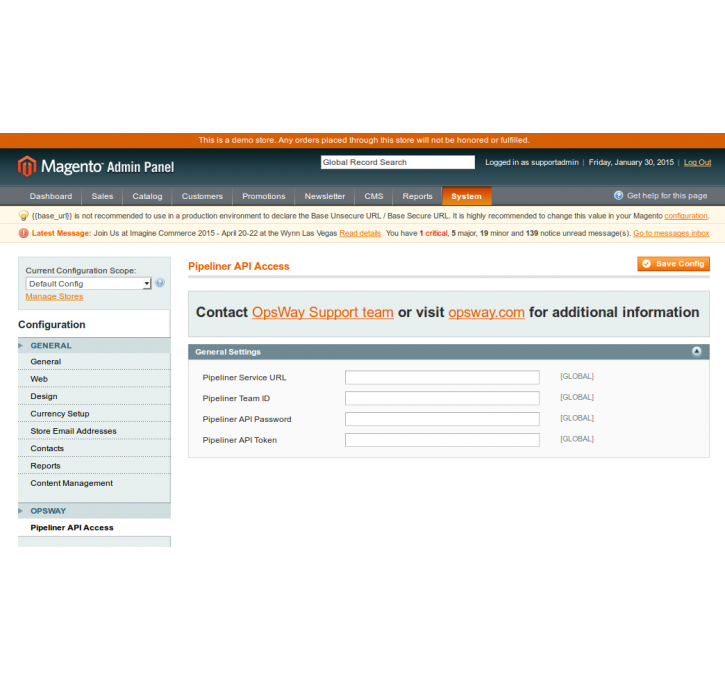This screenshot has height=680, width=725.
Task: Click the orange demo store notice text
Action: click(x=364, y=140)
